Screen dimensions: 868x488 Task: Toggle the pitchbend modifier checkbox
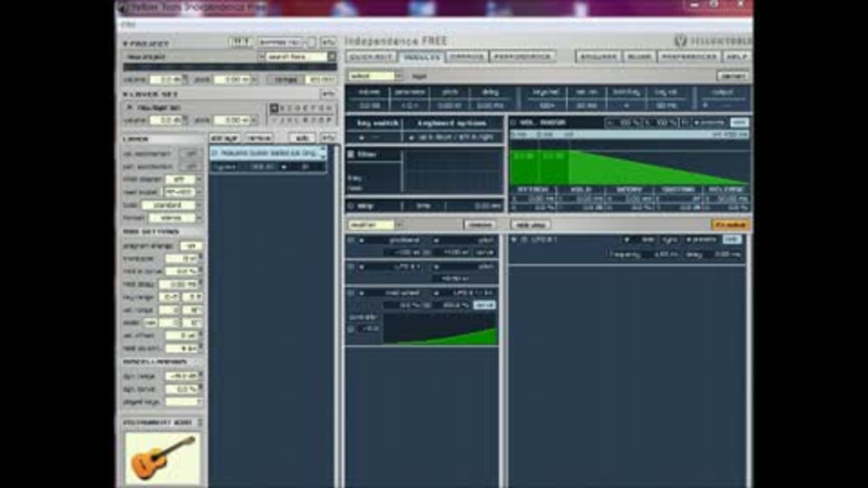pos(351,240)
